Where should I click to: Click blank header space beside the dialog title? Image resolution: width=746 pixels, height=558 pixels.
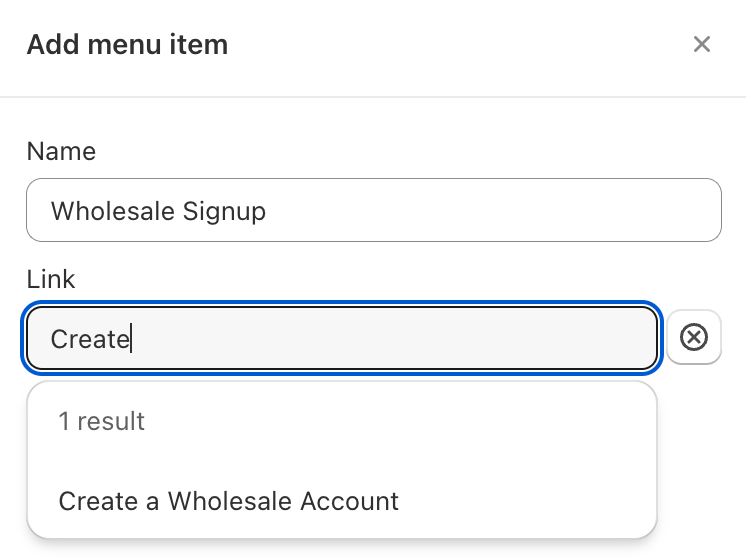click(450, 44)
